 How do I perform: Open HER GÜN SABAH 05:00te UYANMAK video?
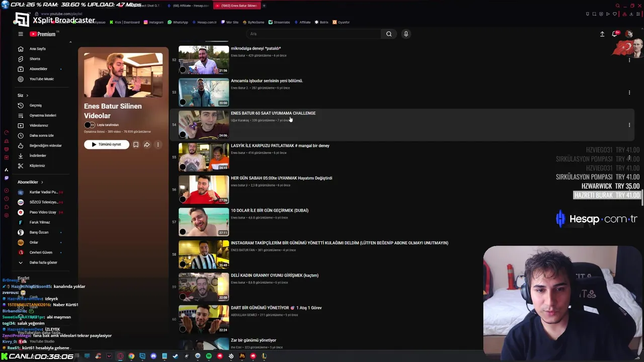coord(281,178)
